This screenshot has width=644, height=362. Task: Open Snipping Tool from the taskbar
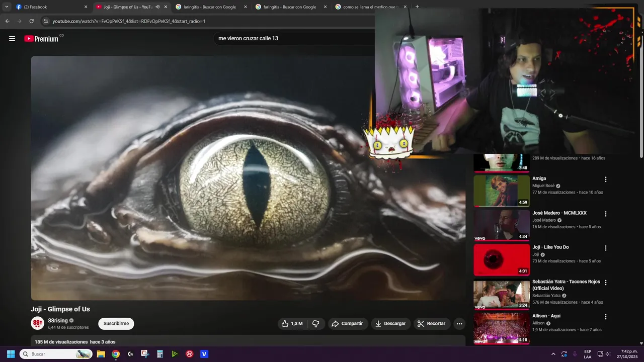[145, 354]
